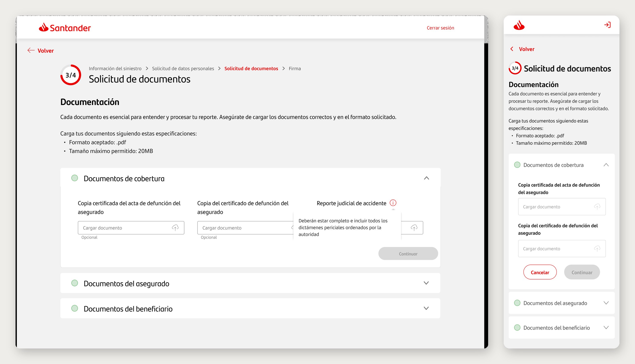Click the Volver link on desktop
The height and width of the screenshot is (364, 635).
(46, 51)
